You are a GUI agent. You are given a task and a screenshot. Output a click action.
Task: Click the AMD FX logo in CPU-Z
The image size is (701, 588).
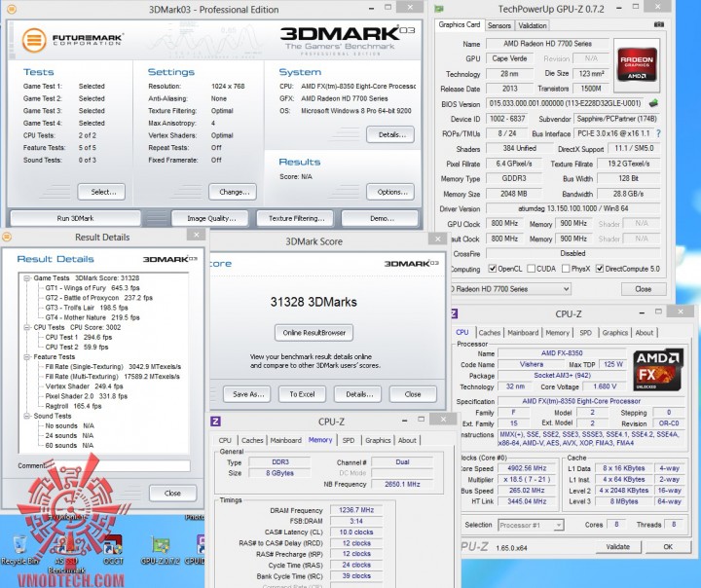[657, 370]
